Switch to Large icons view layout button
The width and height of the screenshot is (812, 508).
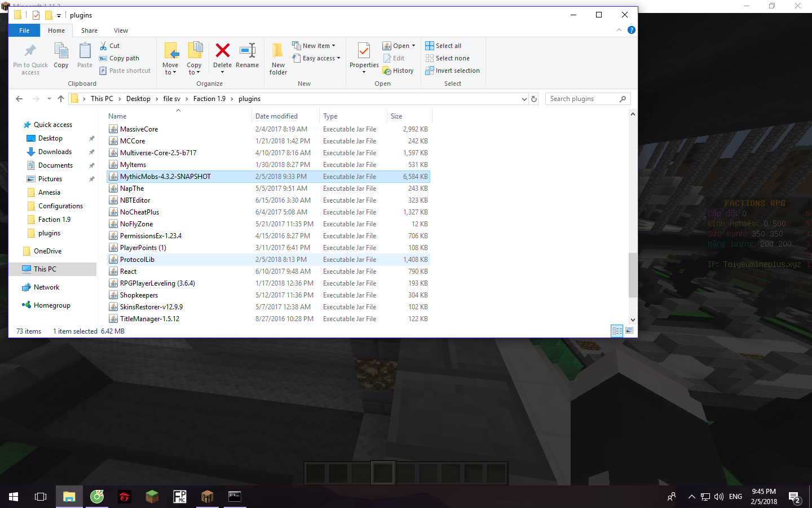tap(629, 331)
